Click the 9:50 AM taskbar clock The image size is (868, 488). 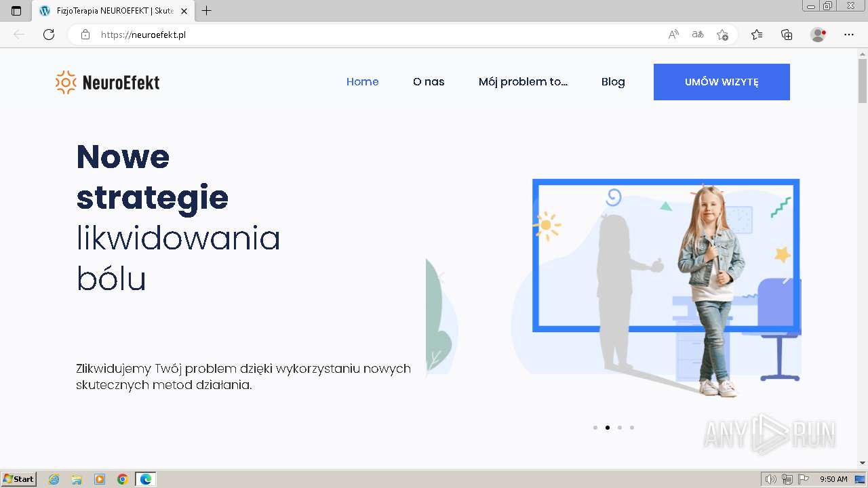(833, 479)
